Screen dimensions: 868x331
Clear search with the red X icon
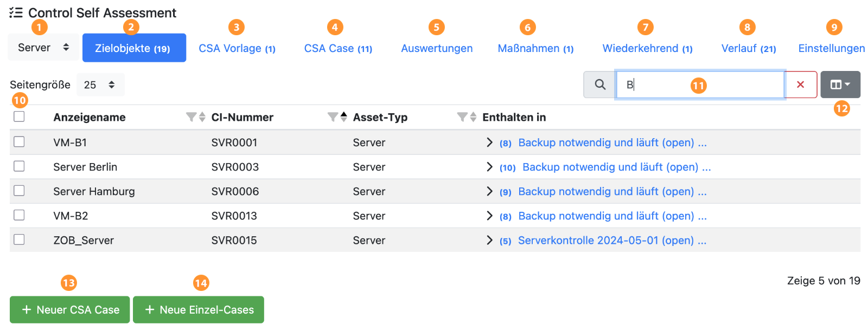800,85
